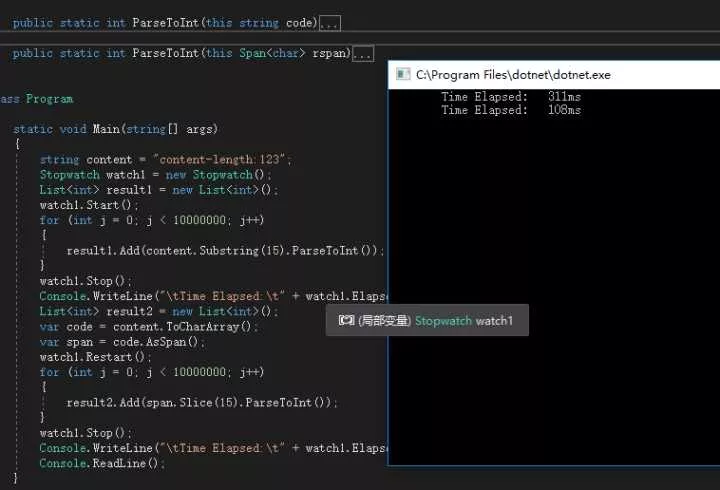Click the second 10000000 loop bound
The height and width of the screenshot is (490, 720).
coord(199,372)
